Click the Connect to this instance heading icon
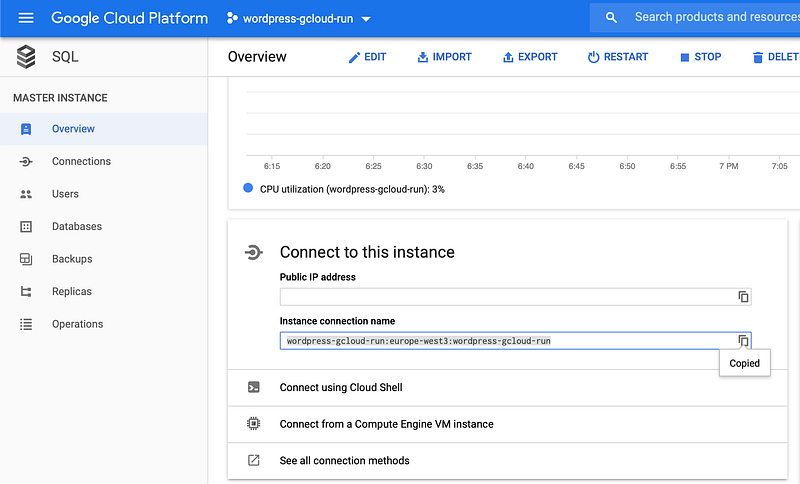The image size is (800, 484). (x=254, y=252)
